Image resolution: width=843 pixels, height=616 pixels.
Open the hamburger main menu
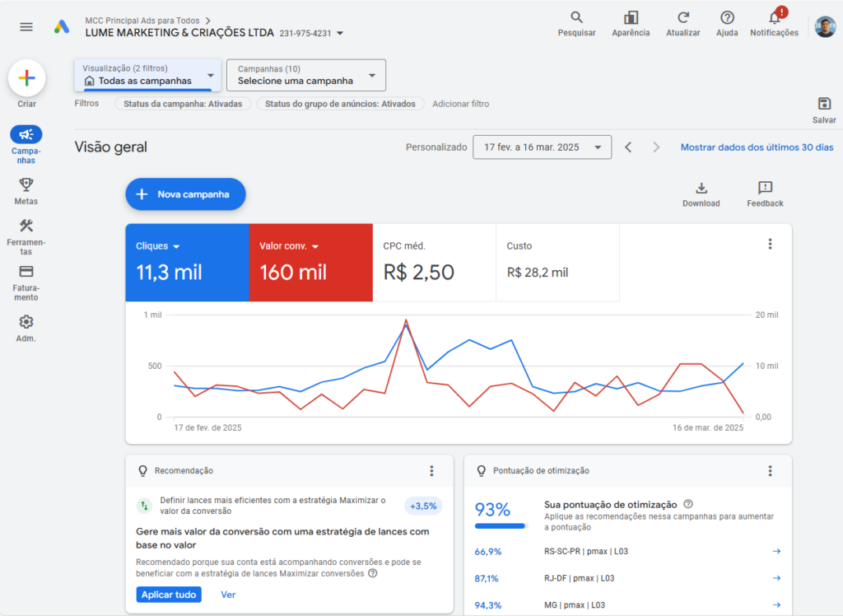coord(26,26)
